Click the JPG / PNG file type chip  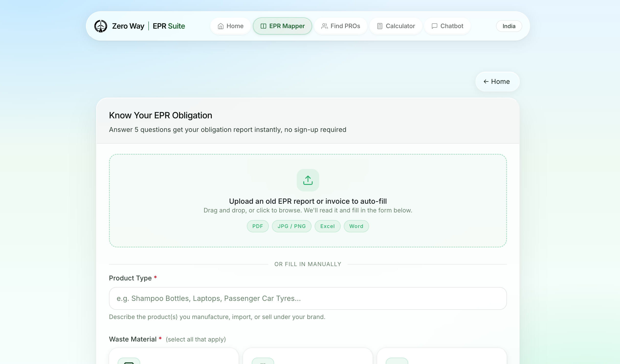coord(292,226)
